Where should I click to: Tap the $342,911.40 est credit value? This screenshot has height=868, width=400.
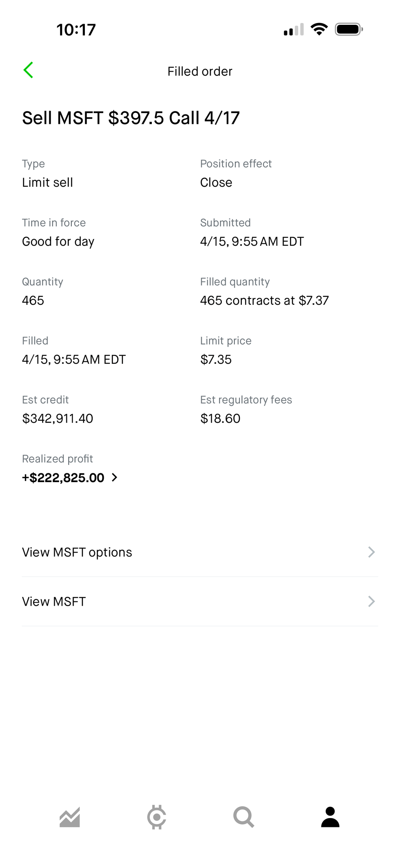57,418
